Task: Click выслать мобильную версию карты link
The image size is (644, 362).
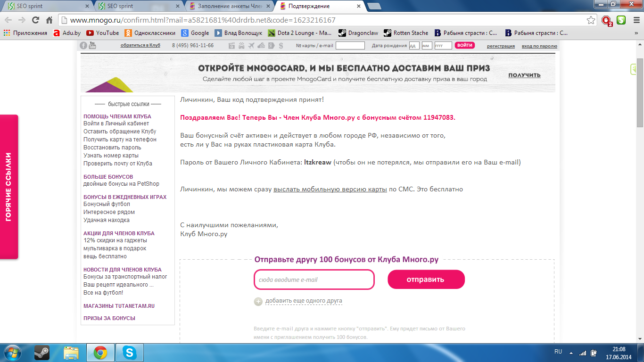Action: coord(330,189)
